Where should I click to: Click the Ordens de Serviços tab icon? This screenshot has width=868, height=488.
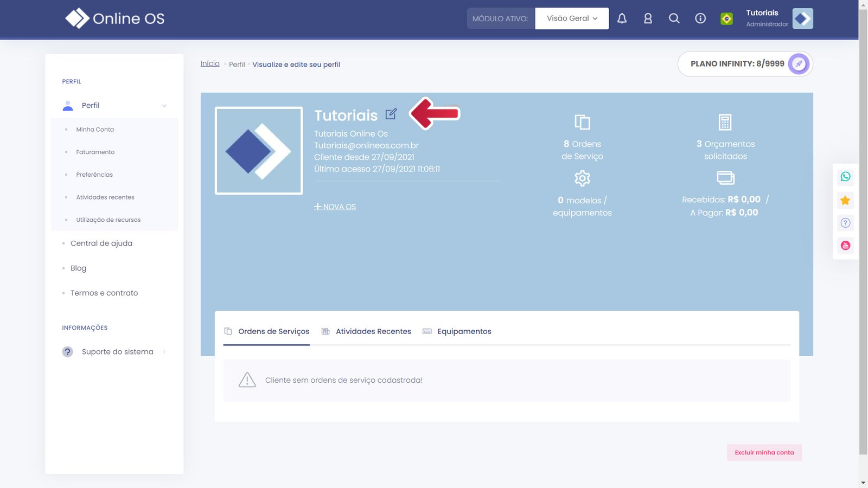(228, 331)
